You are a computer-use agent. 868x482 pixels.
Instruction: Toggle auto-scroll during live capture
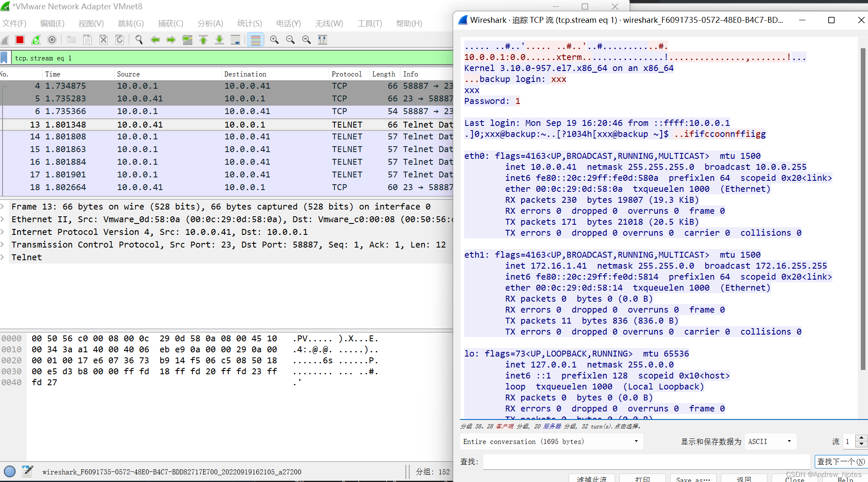click(235, 40)
